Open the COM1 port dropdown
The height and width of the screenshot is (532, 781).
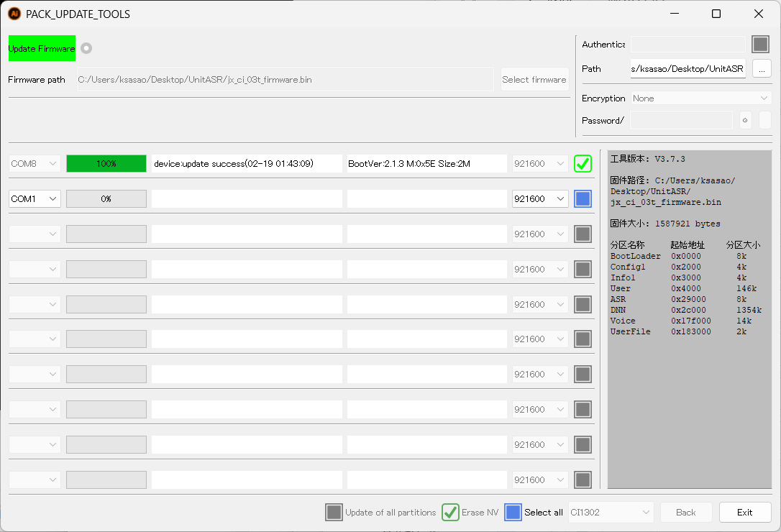click(35, 198)
